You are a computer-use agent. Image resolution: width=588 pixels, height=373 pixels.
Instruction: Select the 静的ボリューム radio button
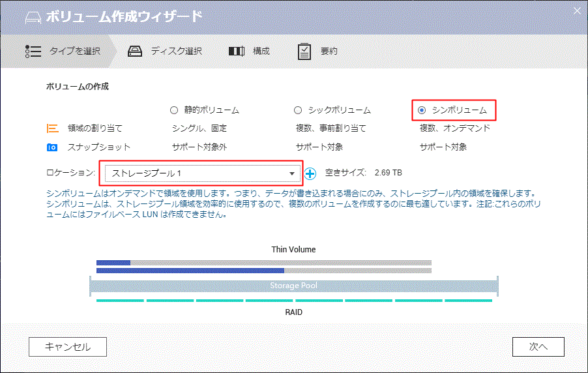coord(174,110)
